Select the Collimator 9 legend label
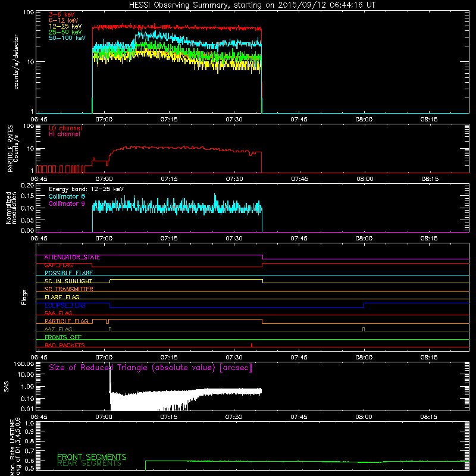 67,203
